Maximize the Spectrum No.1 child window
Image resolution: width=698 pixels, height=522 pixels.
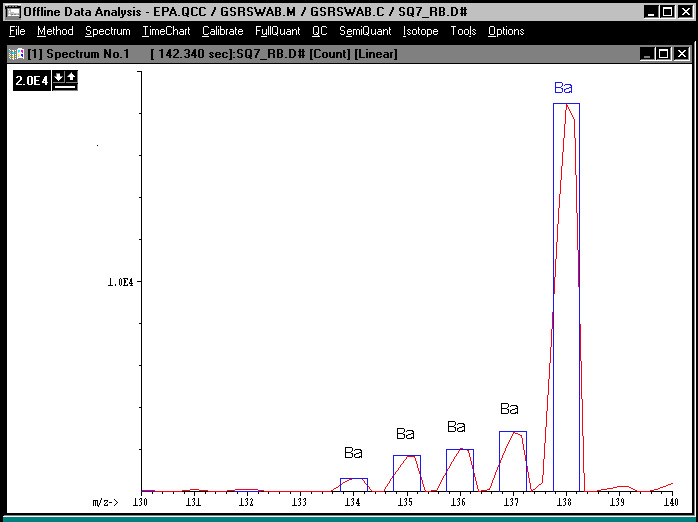point(664,53)
